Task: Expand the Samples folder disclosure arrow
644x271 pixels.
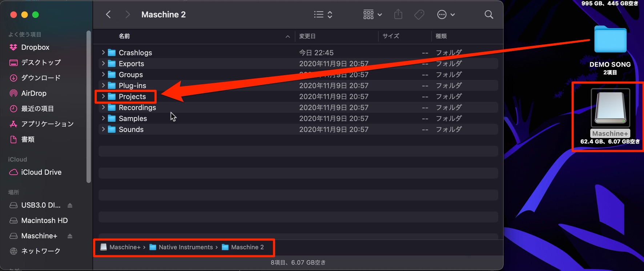Action: 103,118
